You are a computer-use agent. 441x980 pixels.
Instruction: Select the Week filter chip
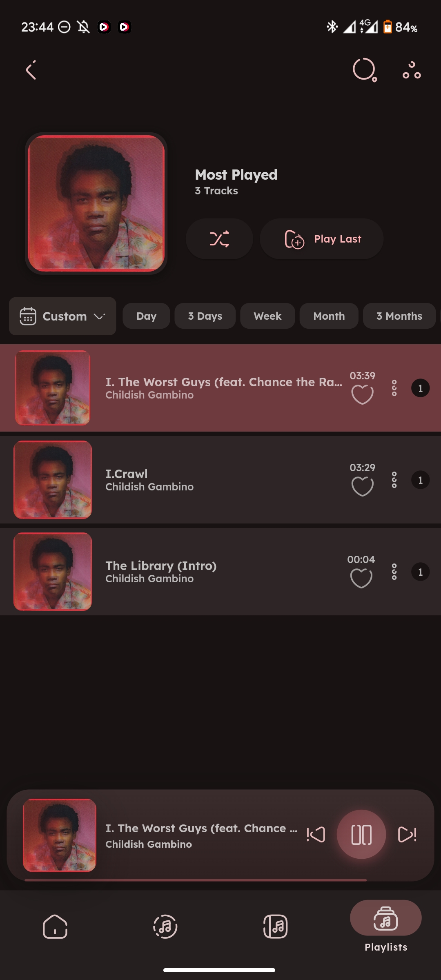[267, 316]
